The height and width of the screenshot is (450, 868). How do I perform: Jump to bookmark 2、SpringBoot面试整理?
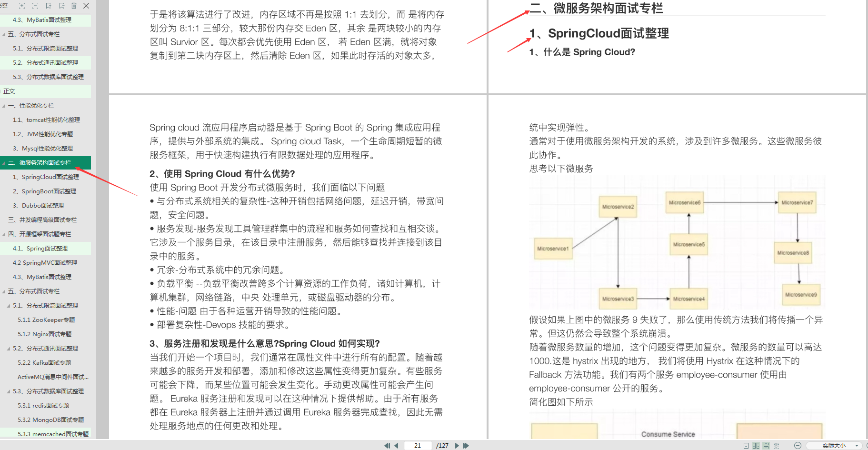click(45, 191)
